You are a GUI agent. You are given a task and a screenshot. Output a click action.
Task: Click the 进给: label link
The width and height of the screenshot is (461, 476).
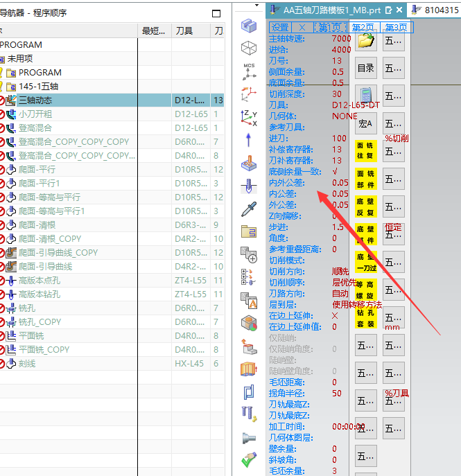point(279,50)
